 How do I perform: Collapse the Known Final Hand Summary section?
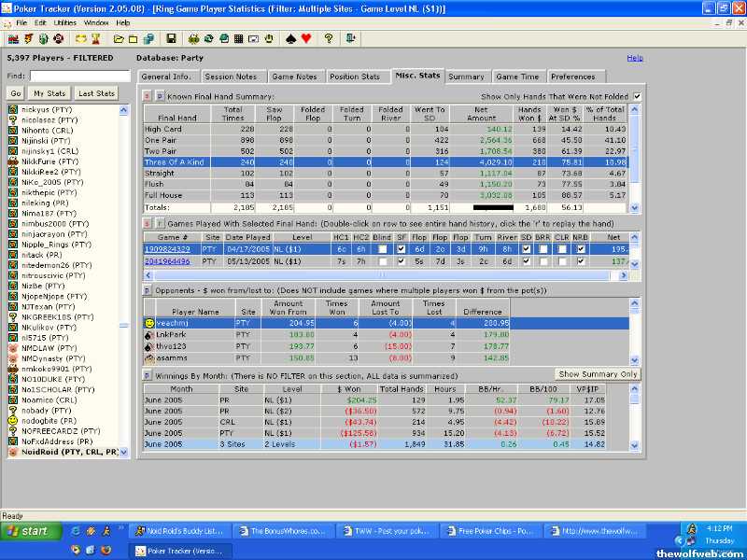click(x=160, y=96)
